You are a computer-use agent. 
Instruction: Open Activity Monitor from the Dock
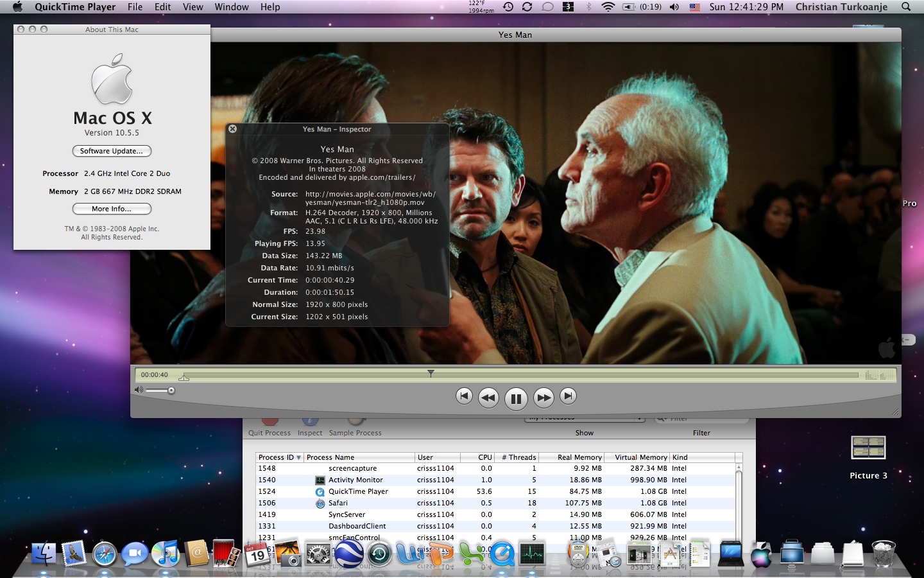tap(533, 553)
